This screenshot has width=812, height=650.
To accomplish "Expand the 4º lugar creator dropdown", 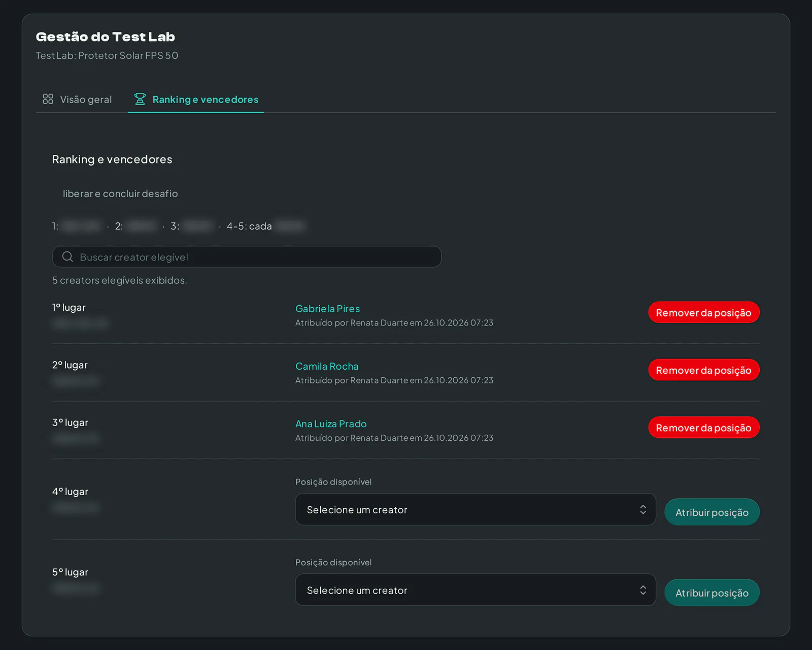I will pos(476,509).
